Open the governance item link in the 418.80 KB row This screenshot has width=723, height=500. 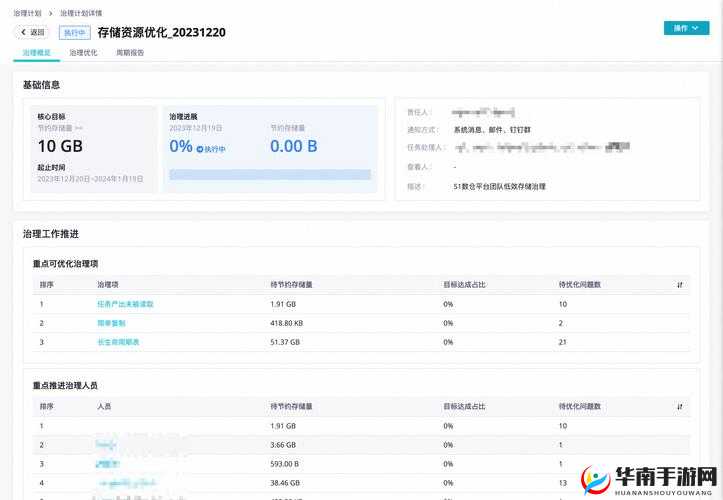point(111,323)
